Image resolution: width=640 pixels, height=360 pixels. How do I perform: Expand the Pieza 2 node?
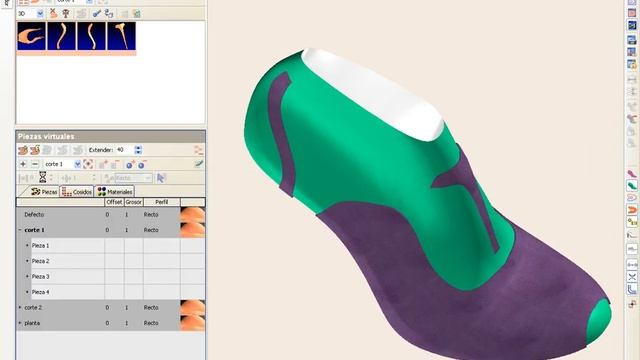tap(27, 261)
